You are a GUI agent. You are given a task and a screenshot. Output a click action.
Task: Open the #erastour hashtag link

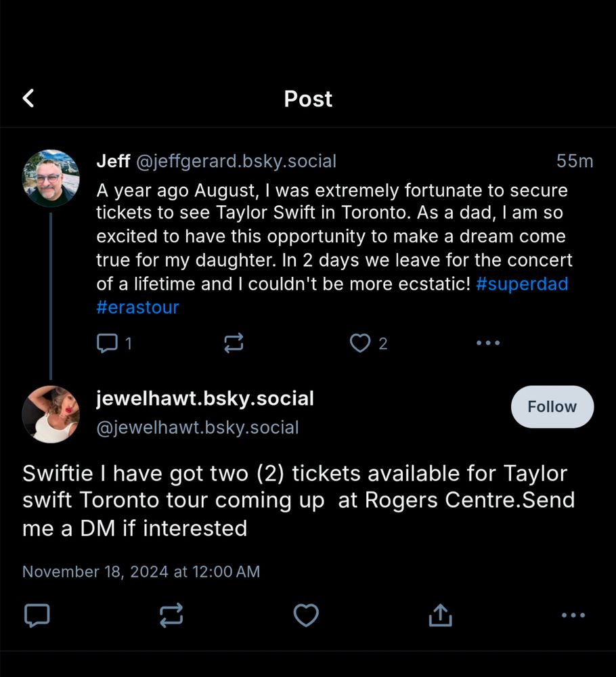[x=138, y=307]
